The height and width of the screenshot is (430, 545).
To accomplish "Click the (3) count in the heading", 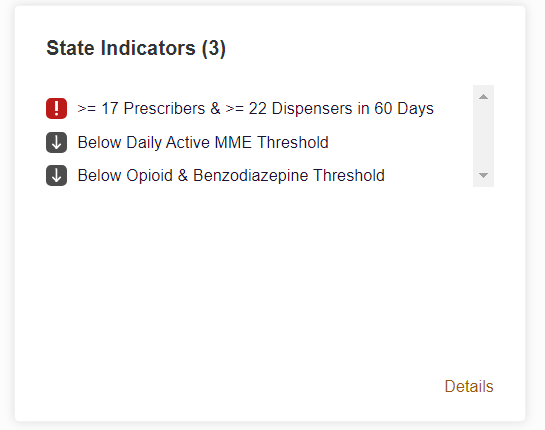I will click(214, 48).
